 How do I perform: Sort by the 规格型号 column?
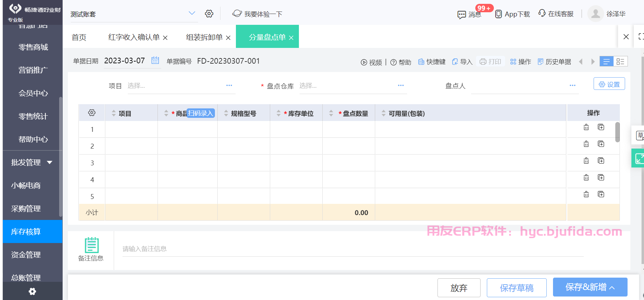tap(226, 113)
